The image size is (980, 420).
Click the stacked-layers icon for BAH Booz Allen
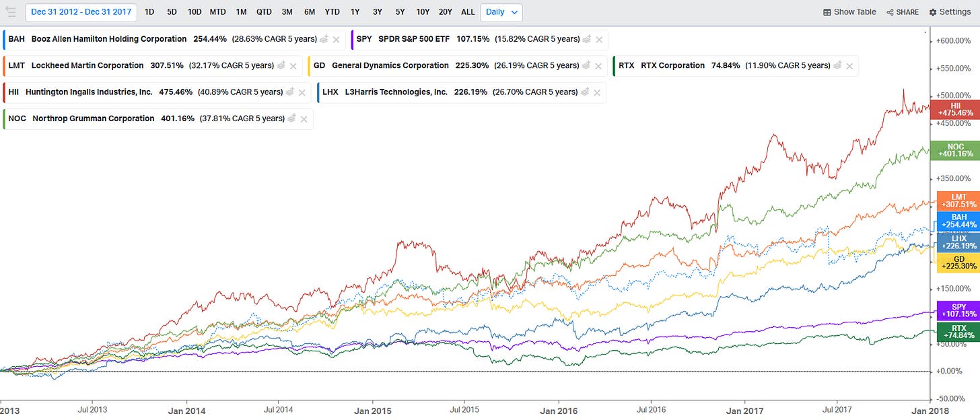coord(324,39)
